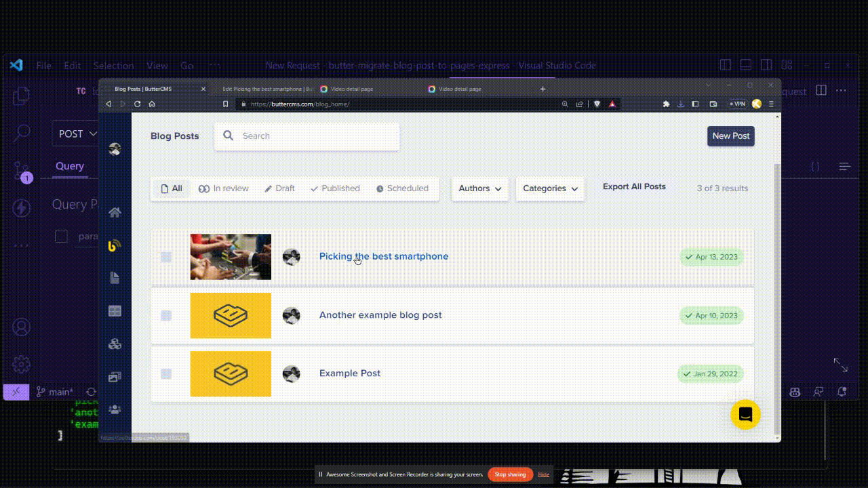
Task: Open VS Code Explorer files icon
Action: click(22, 96)
